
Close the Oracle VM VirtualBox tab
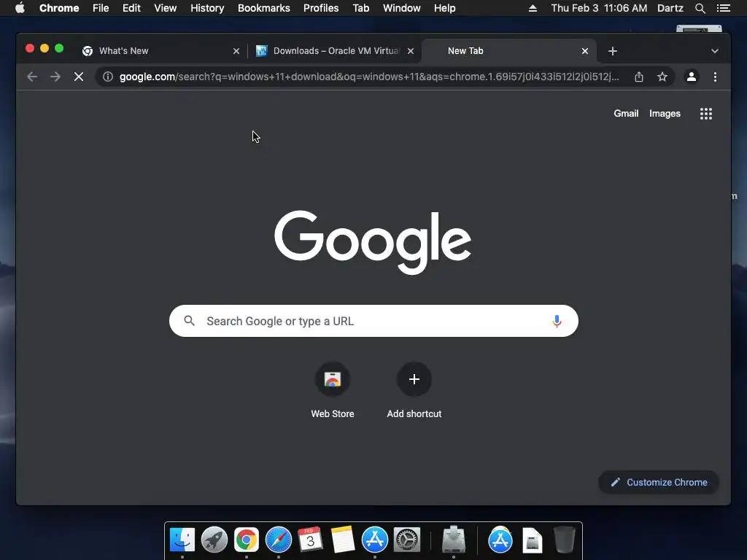[x=411, y=51]
